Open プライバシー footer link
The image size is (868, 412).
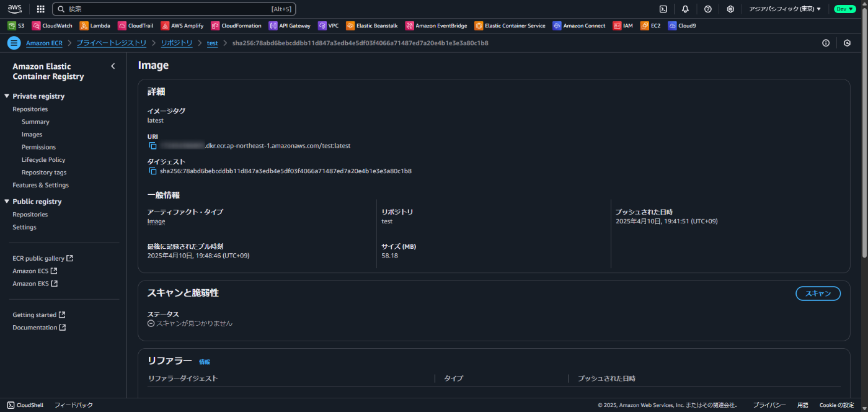tap(769, 405)
